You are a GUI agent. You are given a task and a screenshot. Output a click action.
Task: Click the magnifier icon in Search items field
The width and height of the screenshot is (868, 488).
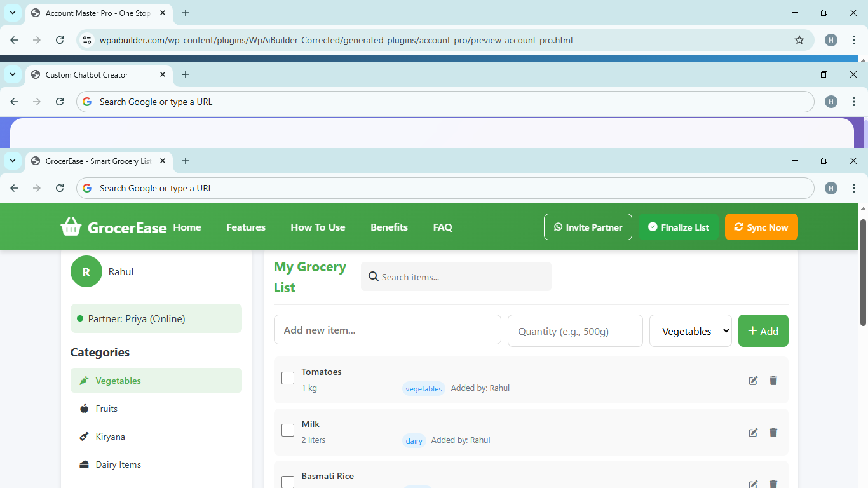coord(374,276)
